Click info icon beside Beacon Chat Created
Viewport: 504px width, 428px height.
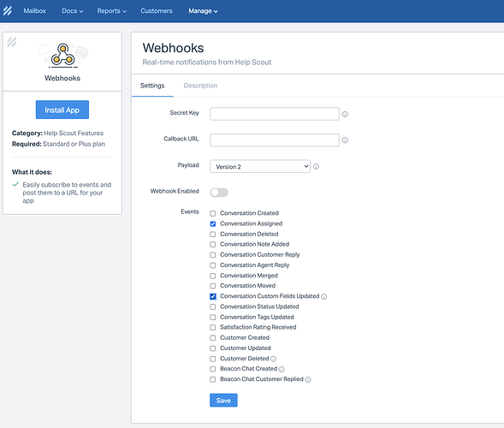click(x=282, y=369)
